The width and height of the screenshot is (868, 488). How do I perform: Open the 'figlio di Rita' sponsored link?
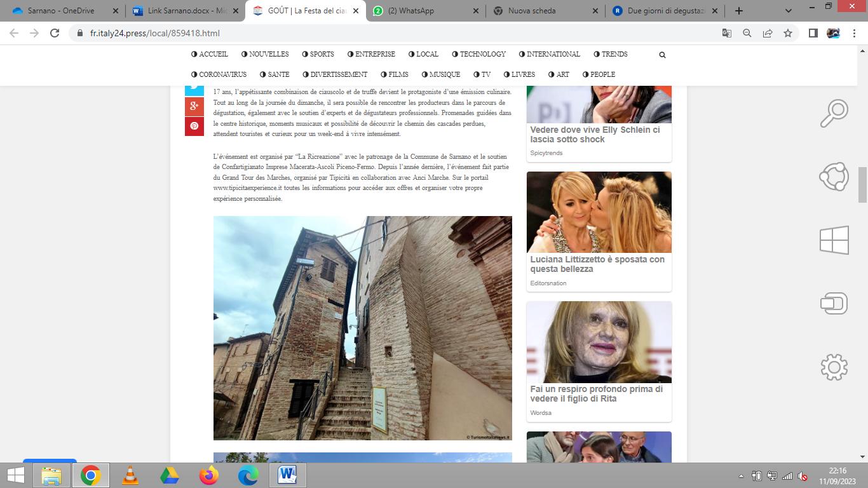click(x=597, y=394)
